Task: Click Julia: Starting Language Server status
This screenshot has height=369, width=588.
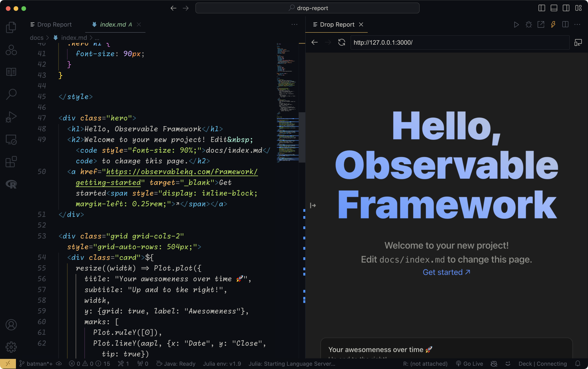Action: [292, 363]
